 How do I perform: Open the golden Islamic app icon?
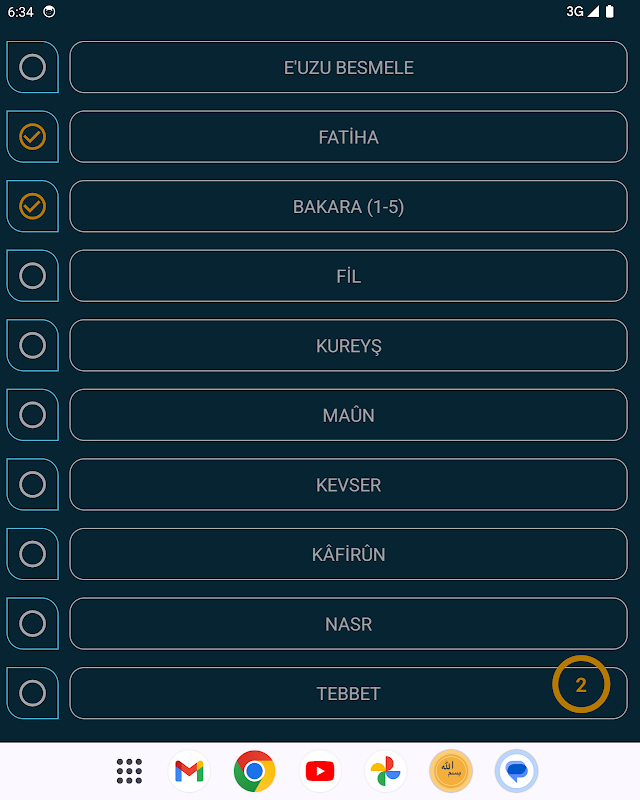tap(450, 771)
